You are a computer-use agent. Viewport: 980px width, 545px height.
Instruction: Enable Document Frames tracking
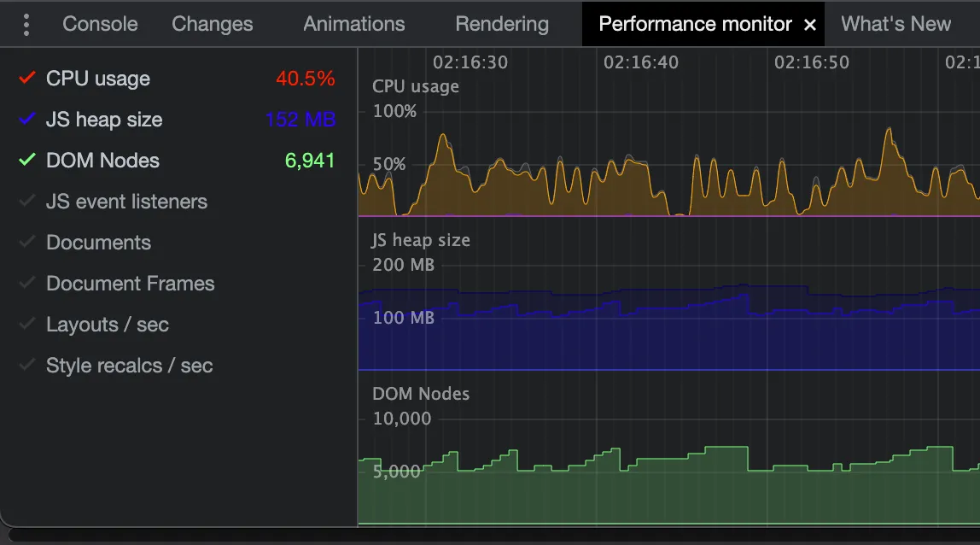130,284
